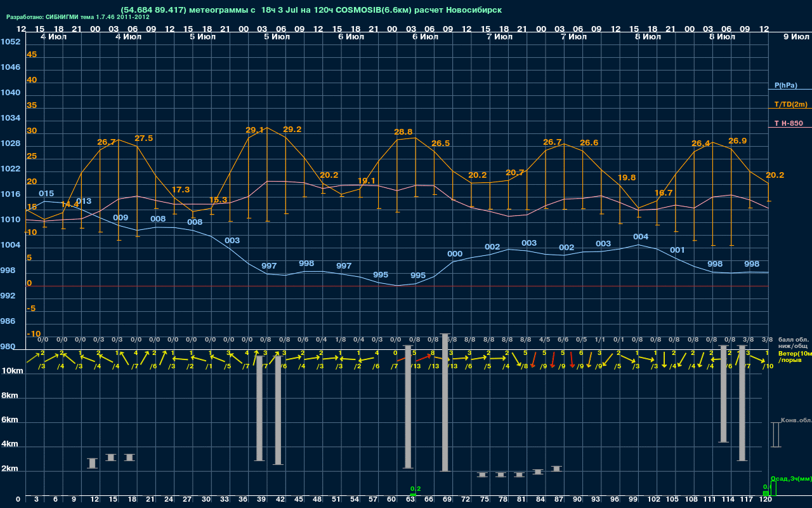The height and width of the screenshot is (508, 812).
Task: Click forecast hour 84 on the bottom axis
Action: coord(540,499)
